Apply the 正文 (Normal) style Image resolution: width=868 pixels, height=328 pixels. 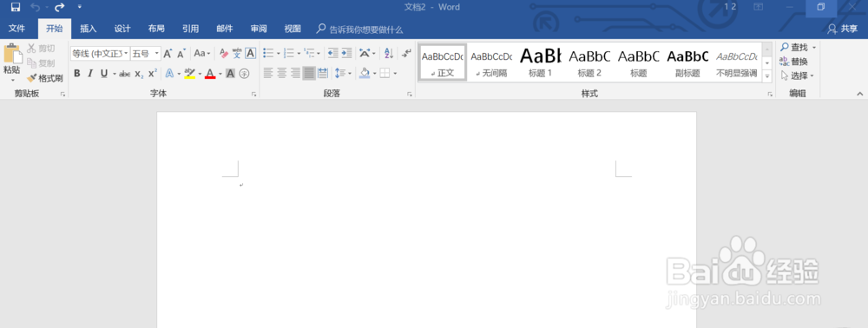click(443, 62)
